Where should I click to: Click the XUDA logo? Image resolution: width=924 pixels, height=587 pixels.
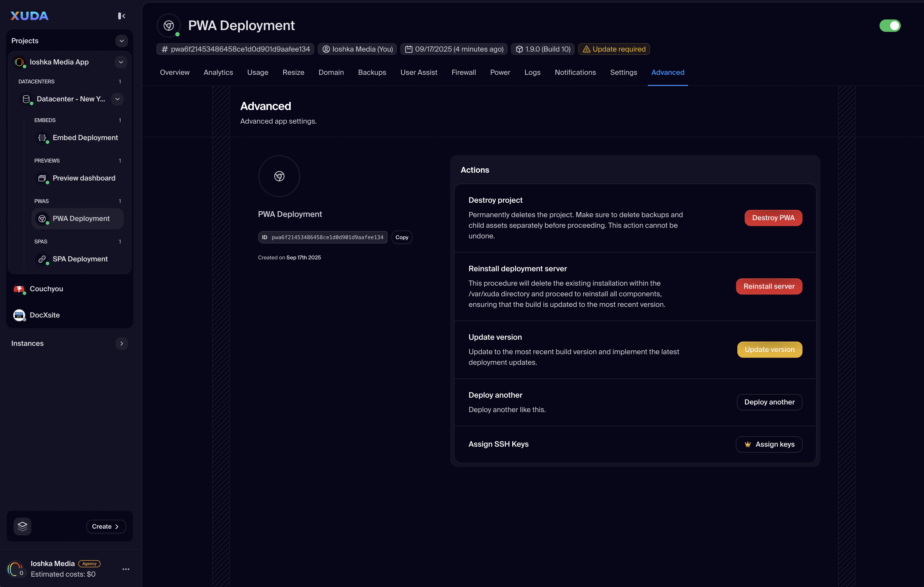(x=29, y=16)
